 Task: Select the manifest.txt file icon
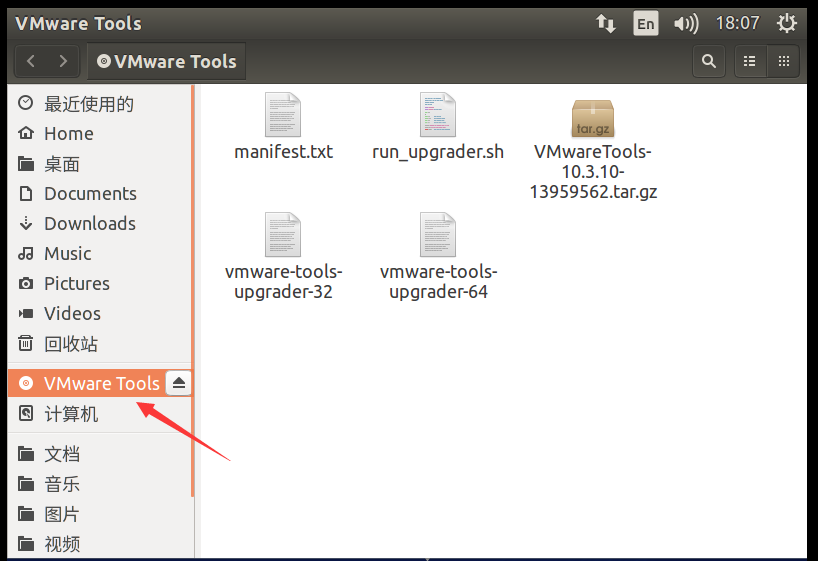[283, 115]
